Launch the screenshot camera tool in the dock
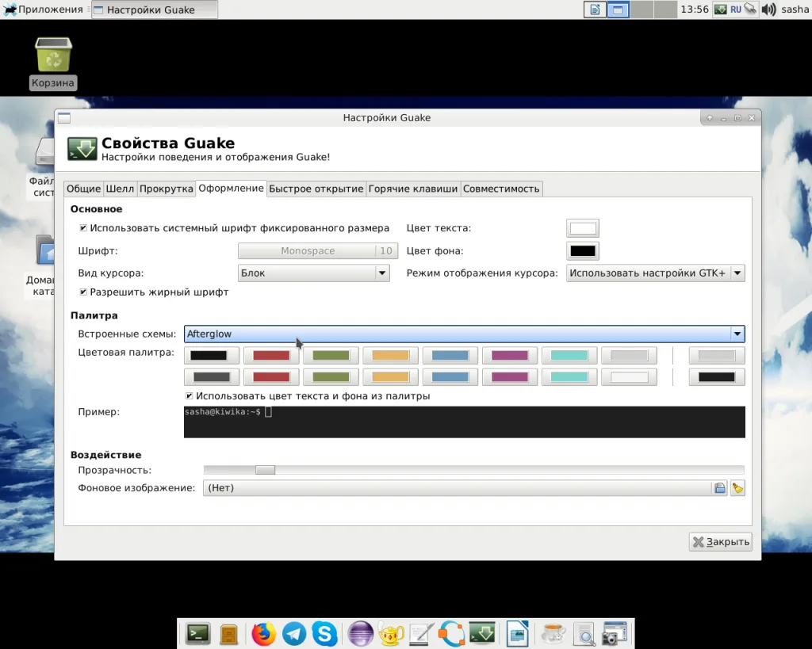Image resolution: width=812 pixels, height=649 pixels. pos(615,633)
